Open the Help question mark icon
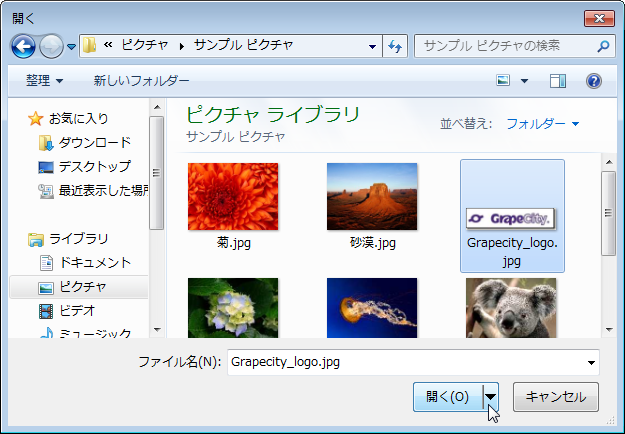The height and width of the screenshot is (434, 625). (x=593, y=80)
